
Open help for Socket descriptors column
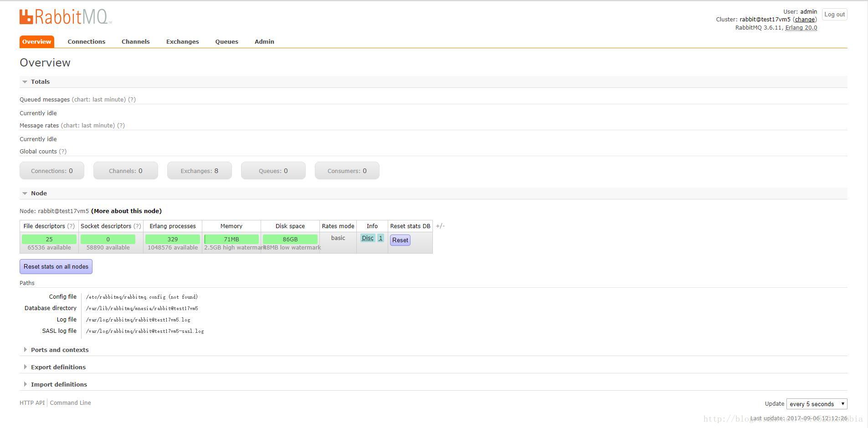[x=137, y=226]
